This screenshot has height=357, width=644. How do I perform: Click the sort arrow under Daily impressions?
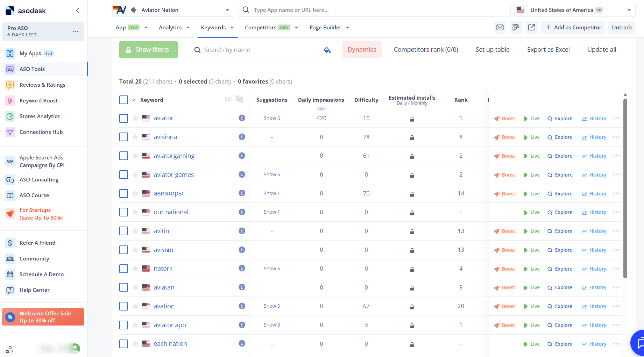coord(321,109)
